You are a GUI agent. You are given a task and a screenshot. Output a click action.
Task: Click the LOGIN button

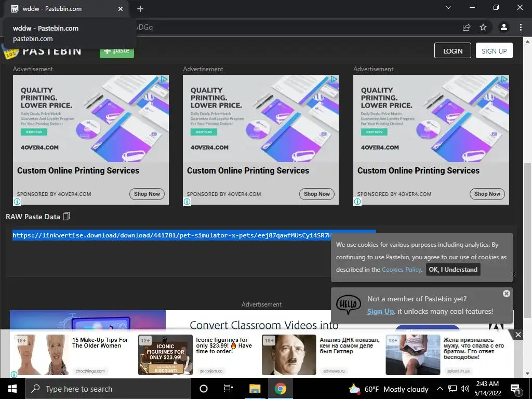(453, 50)
